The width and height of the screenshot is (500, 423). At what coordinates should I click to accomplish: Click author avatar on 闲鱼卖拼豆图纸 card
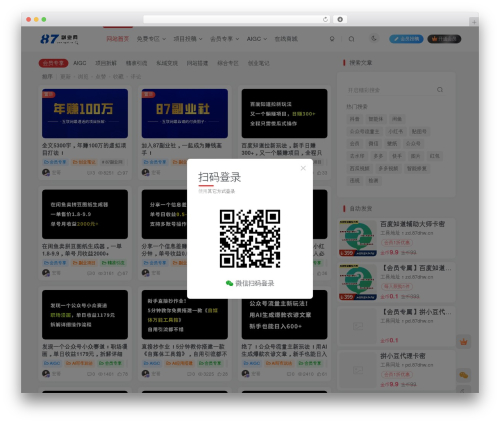(46, 273)
